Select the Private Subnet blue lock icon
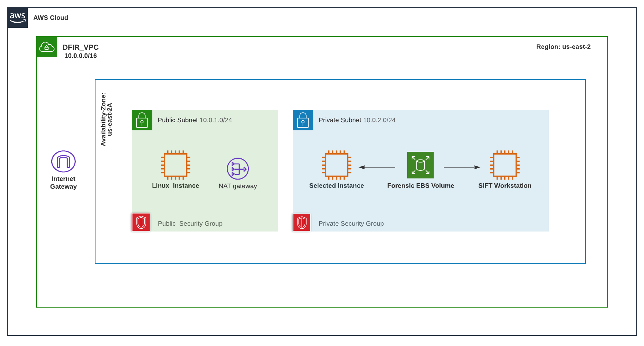 [303, 120]
